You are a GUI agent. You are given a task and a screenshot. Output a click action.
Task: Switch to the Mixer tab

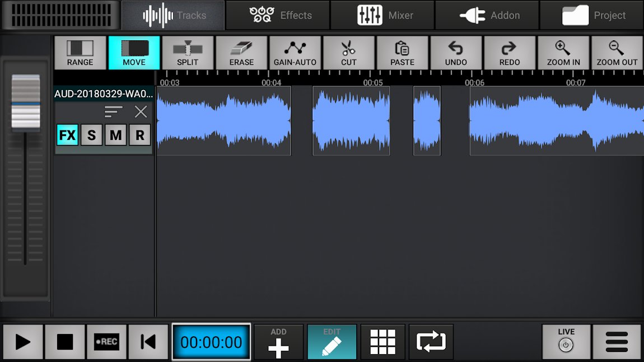point(382,15)
